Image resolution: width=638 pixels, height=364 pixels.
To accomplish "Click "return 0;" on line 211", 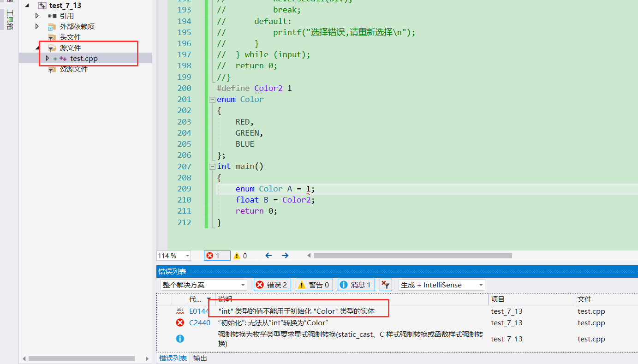I will click(x=256, y=211).
